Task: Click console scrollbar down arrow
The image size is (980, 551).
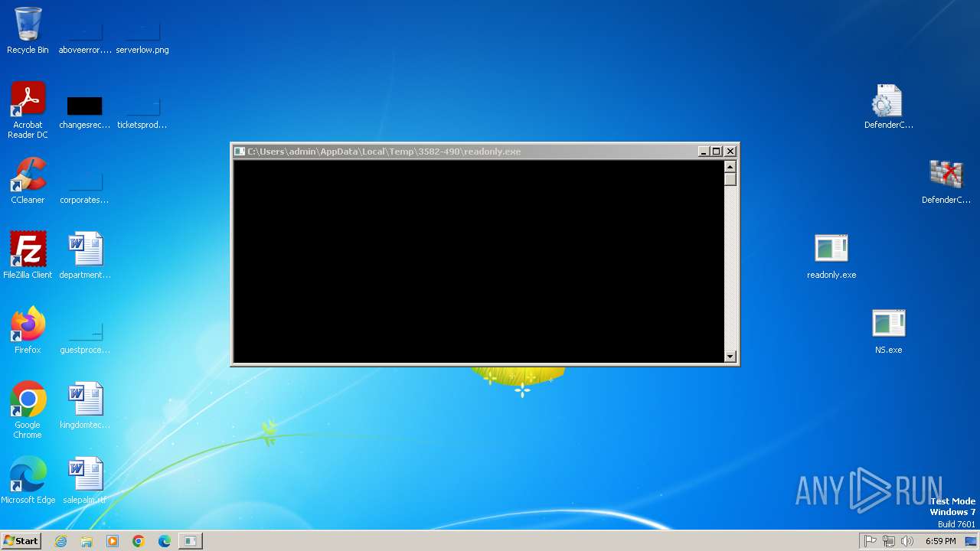Action: tap(730, 357)
